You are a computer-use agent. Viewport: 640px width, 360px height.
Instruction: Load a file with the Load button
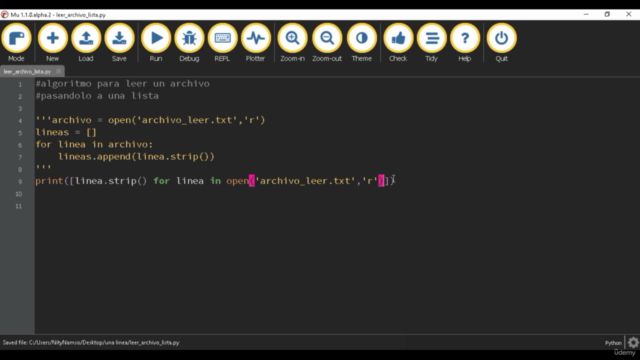pos(86,42)
